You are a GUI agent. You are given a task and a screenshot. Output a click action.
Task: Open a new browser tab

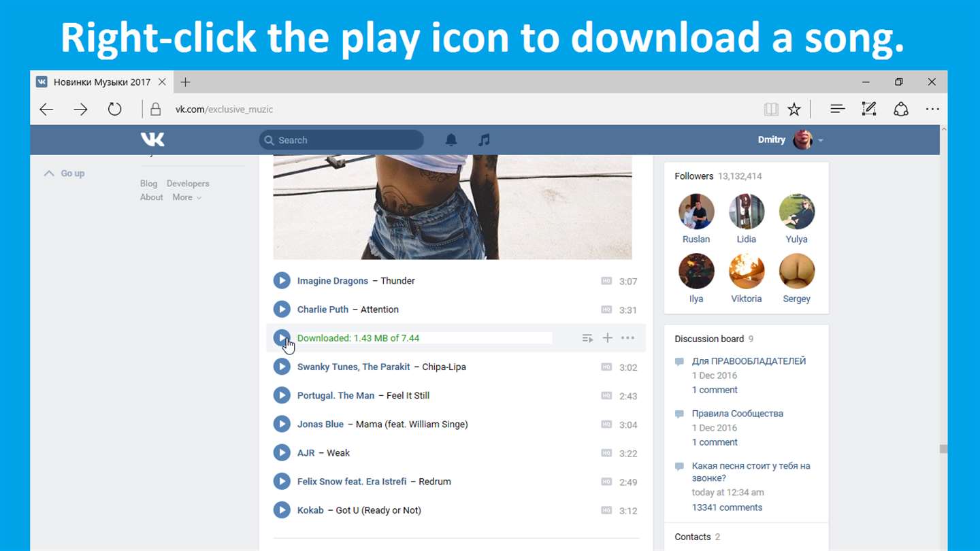click(x=185, y=82)
